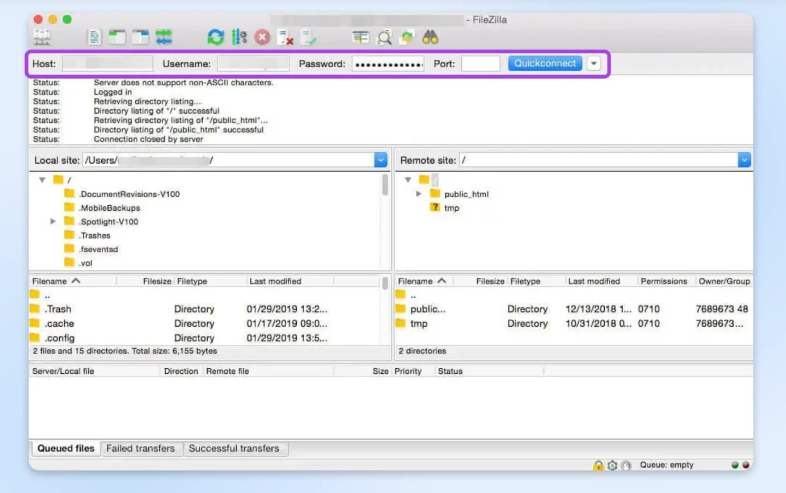Image resolution: width=786 pixels, height=493 pixels.
Task: Disconnect from the current server
Action: click(x=285, y=37)
